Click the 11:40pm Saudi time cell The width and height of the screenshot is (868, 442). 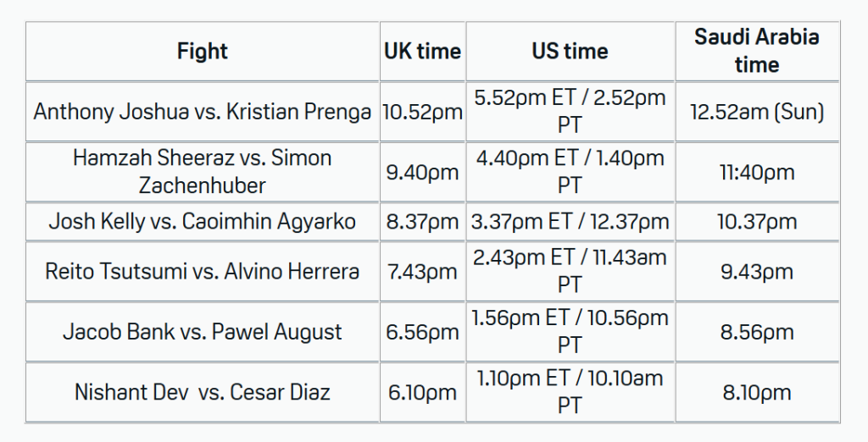(x=757, y=172)
